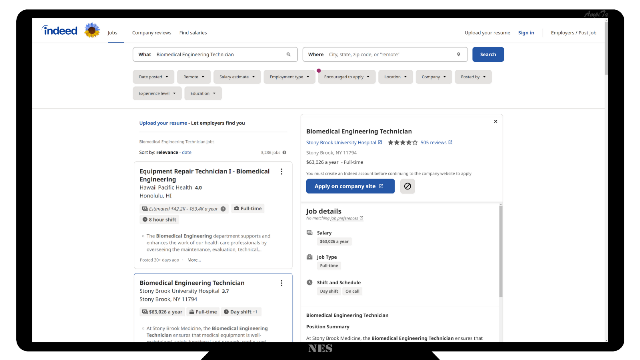640x360 pixels.
Task: Click the location pin icon in the Where field
Action: click(x=458, y=54)
